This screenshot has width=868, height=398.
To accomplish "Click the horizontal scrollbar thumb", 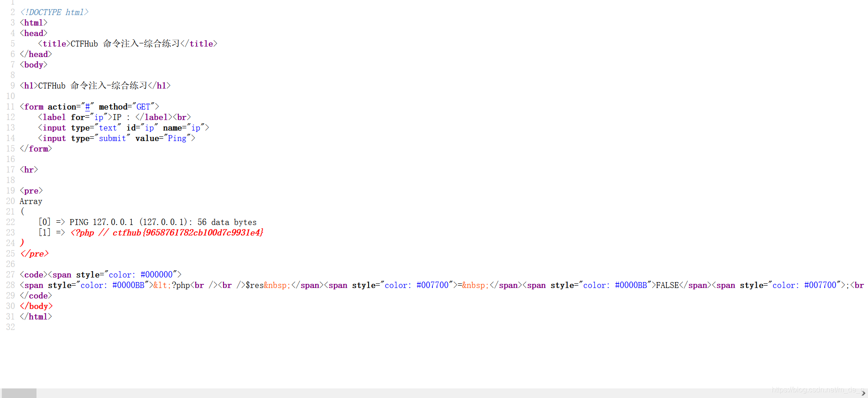I will point(19,393).
